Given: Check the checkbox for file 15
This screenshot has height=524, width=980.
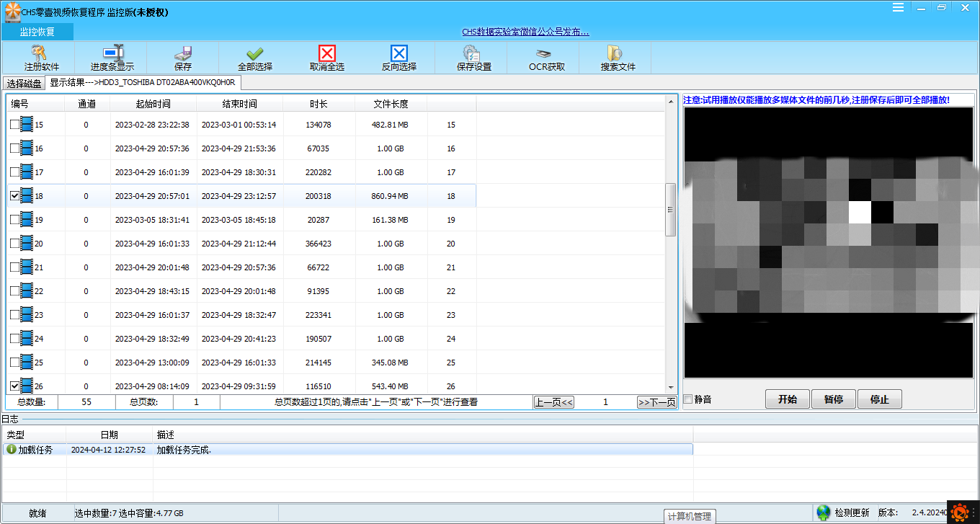Looking at the screenshot, I should pyautogui.click(x=14, y=125).
